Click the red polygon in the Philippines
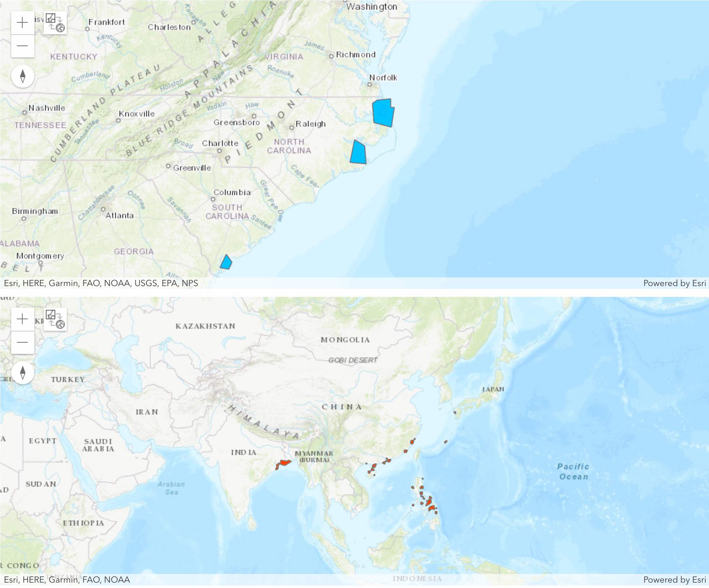Viewport: 709px width, 588px height. [x=429, y=502]
